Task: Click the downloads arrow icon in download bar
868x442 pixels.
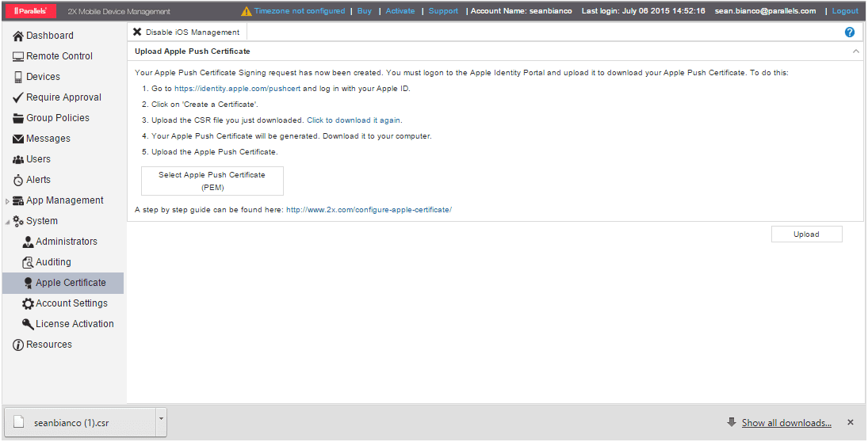Action: pos(732,423)
